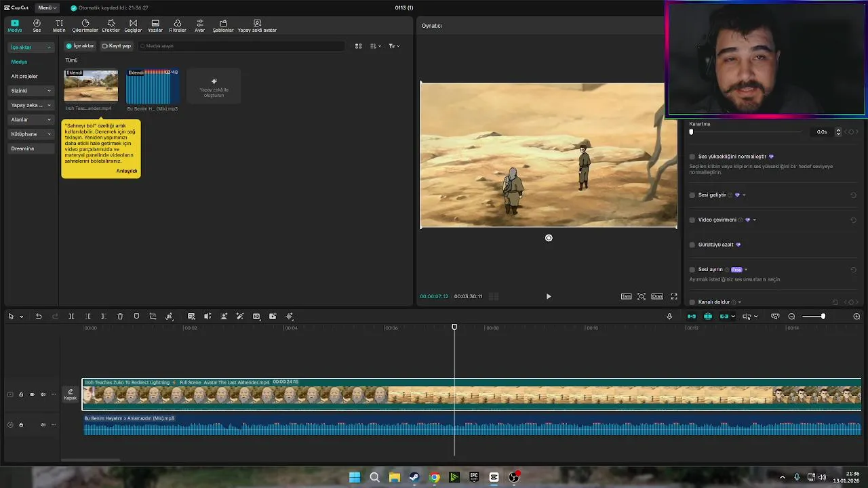Open the Filtreler filters tab
Viewport: 868px width, 488px height.
[x=178, y=26]
